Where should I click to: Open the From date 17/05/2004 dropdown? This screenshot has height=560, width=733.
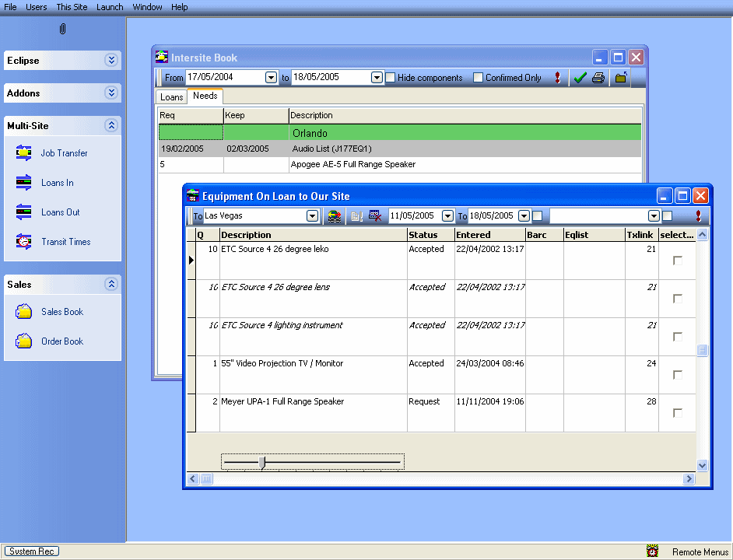(271, 78)
